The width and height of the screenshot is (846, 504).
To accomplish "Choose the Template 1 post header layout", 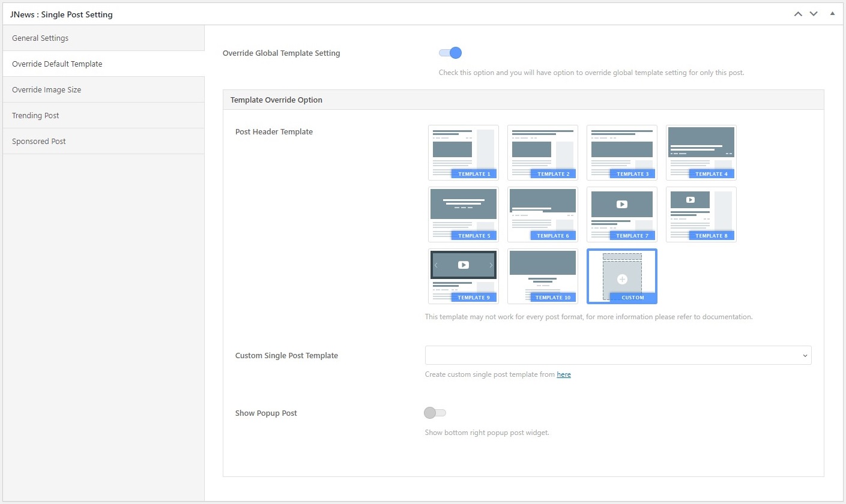I will [464, 152].
